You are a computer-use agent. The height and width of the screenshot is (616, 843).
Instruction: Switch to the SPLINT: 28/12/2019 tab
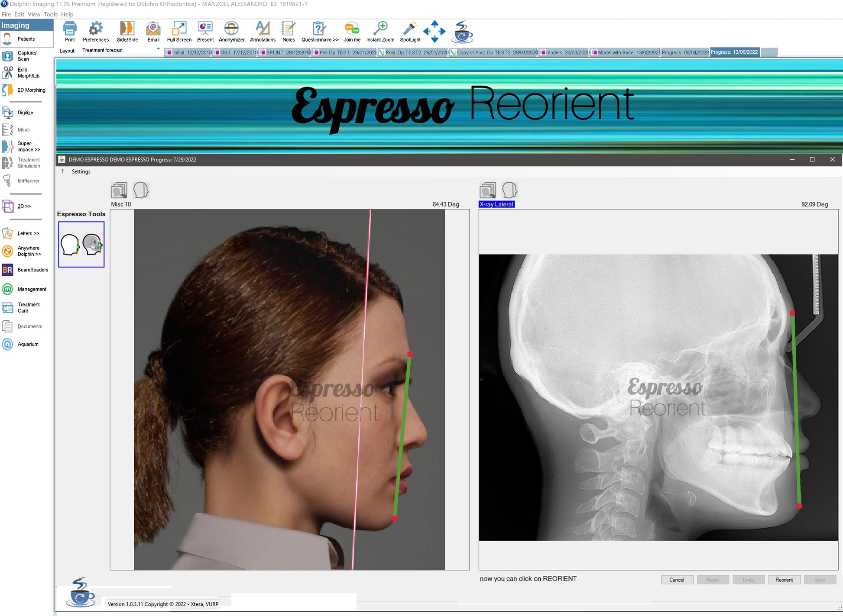click(285, 52)
